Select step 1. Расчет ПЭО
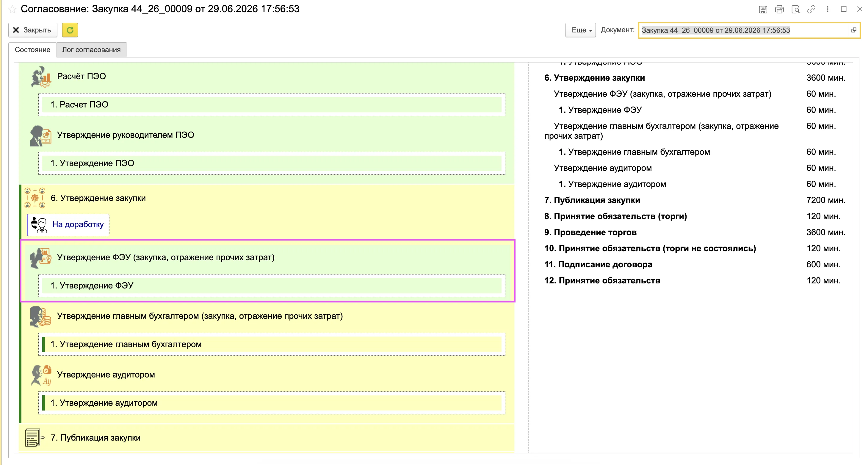 click(272, 104)
